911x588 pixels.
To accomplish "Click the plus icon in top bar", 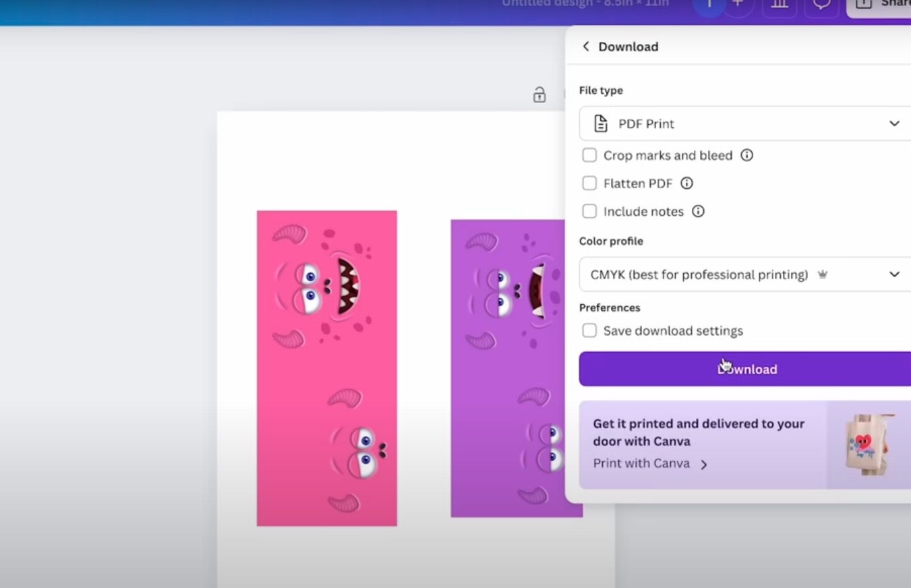I will click(738, 5).
